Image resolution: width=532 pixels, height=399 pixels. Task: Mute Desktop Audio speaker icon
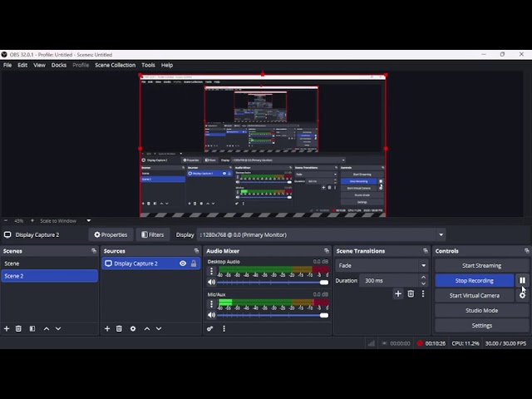(211, 282)
